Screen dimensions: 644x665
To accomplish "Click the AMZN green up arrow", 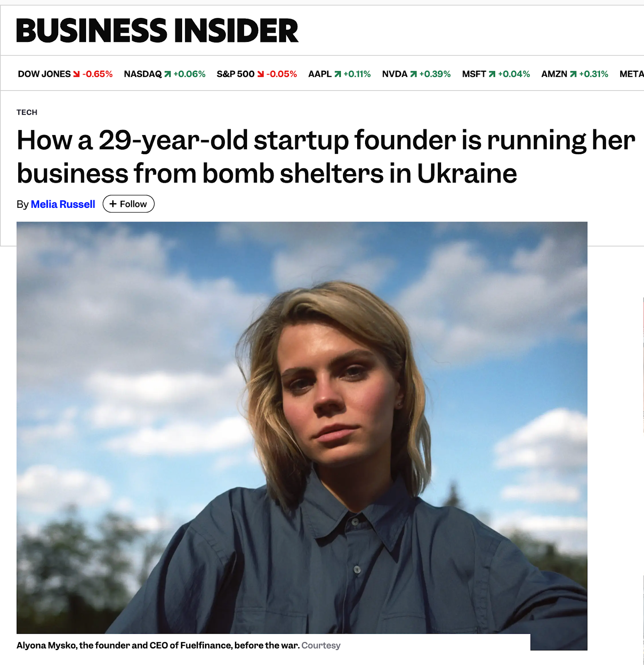I will [573, 74].
